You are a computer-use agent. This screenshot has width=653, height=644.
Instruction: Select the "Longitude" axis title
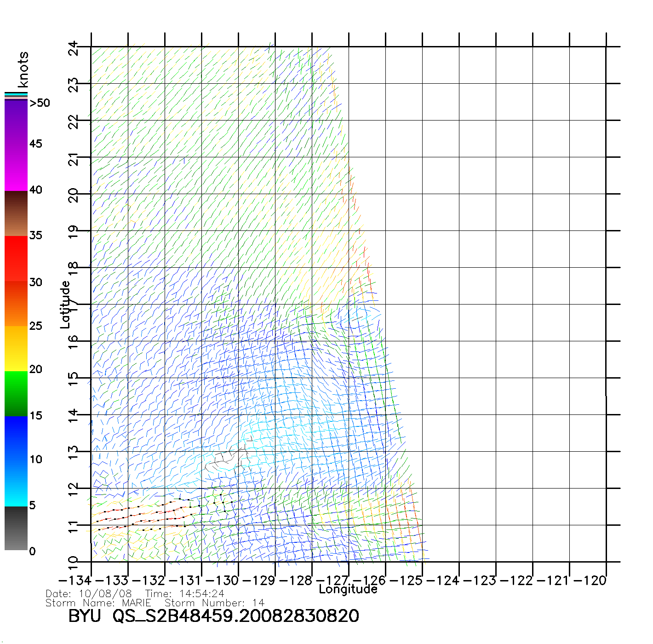pos(348,589)
